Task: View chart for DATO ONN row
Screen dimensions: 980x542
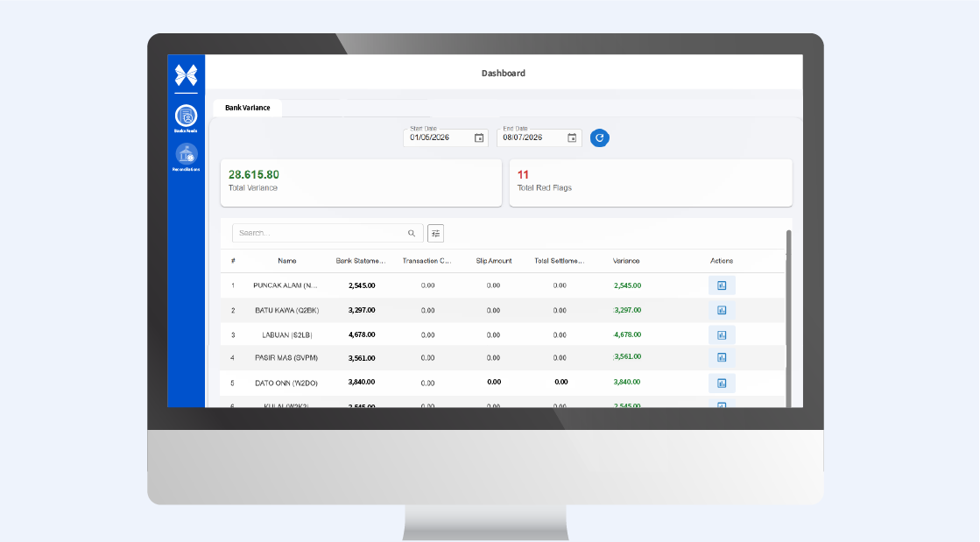Action: (x=722, y=384)
